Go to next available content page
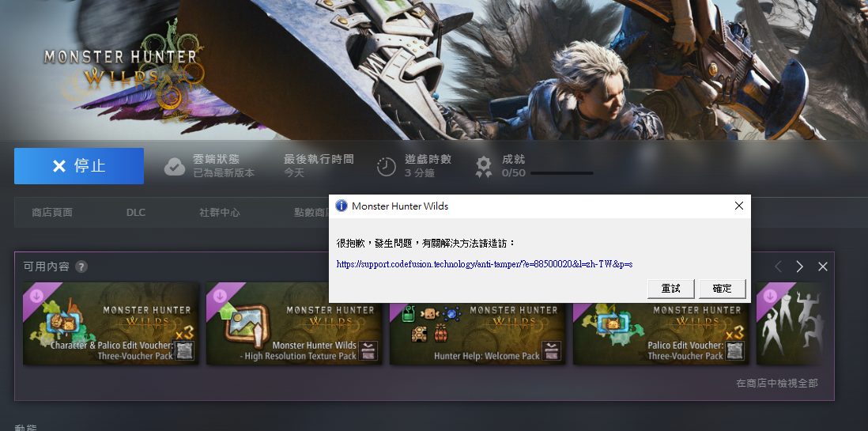The height and width of the screenshot is (431, 868). coord(800,267)
